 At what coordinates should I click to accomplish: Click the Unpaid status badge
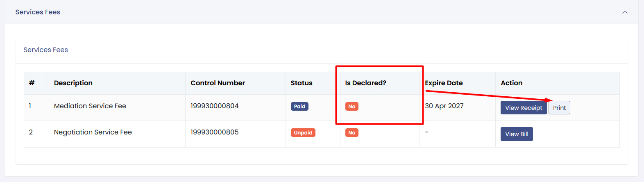pyautogui.click(x=303, y=133)
